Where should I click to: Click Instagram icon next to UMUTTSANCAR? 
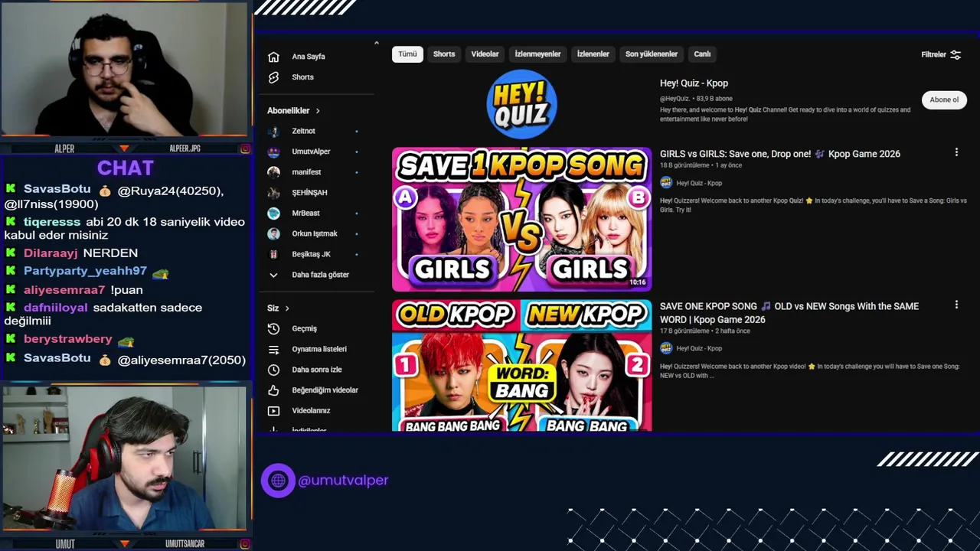point(245,544)
